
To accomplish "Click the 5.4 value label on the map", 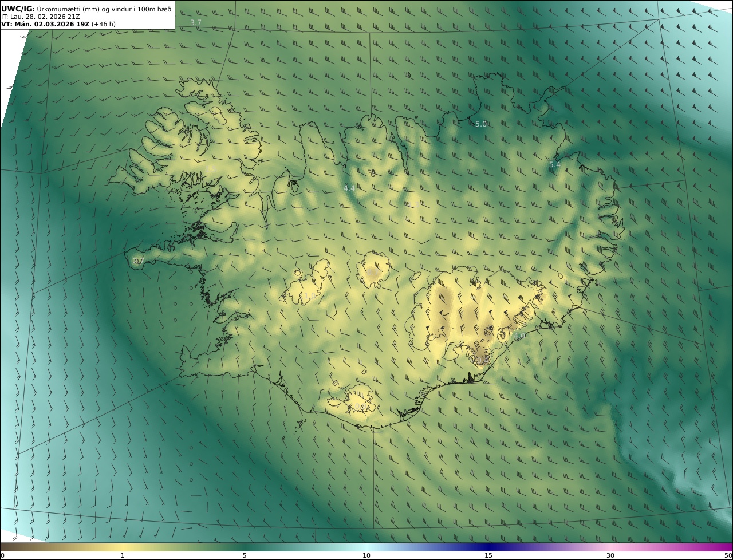I will (554, 165).
